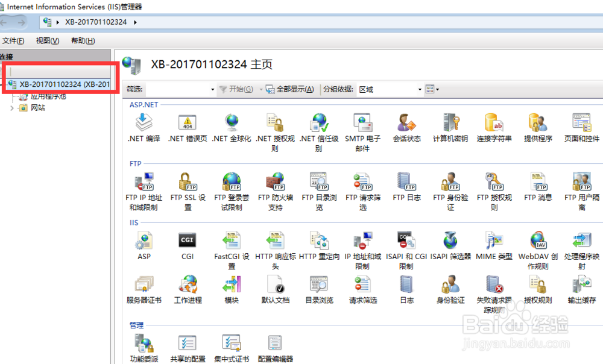Viewport: 603px width, 364px height.
Task: Open the 计算机密钥 feature
Action: [450, 128]
